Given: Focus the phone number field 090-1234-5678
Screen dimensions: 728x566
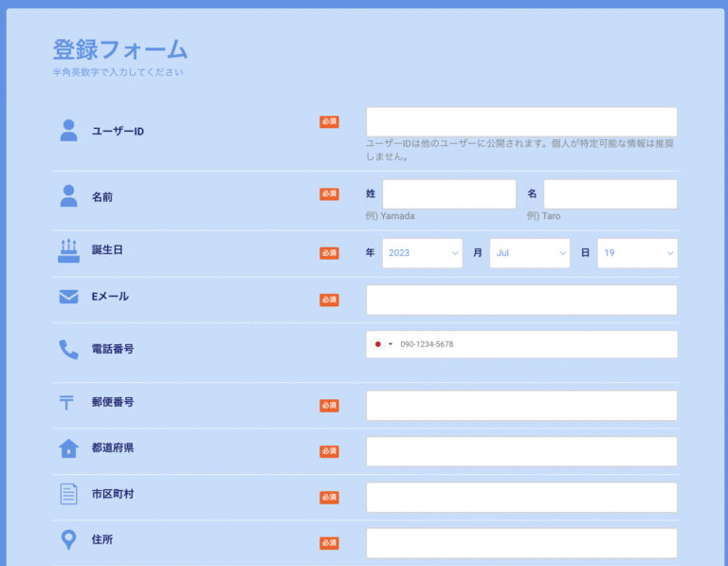Looking at the screenshot, I should point(521,344).
